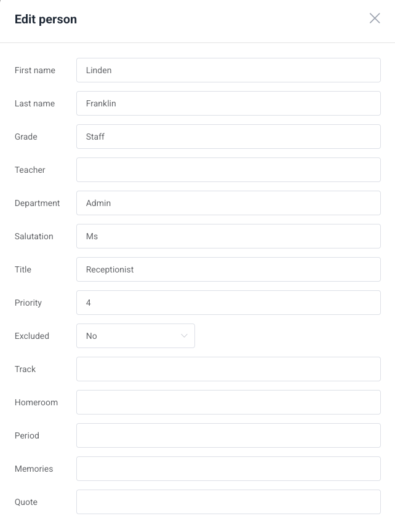Click into the Homeroom input box
The width and height of the screenshot is (395, 532).
tap(228, 402)
